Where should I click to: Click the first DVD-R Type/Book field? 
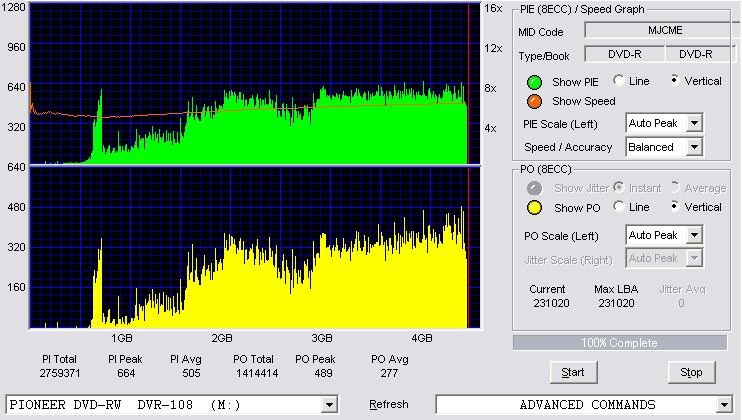tap(625, 54)
